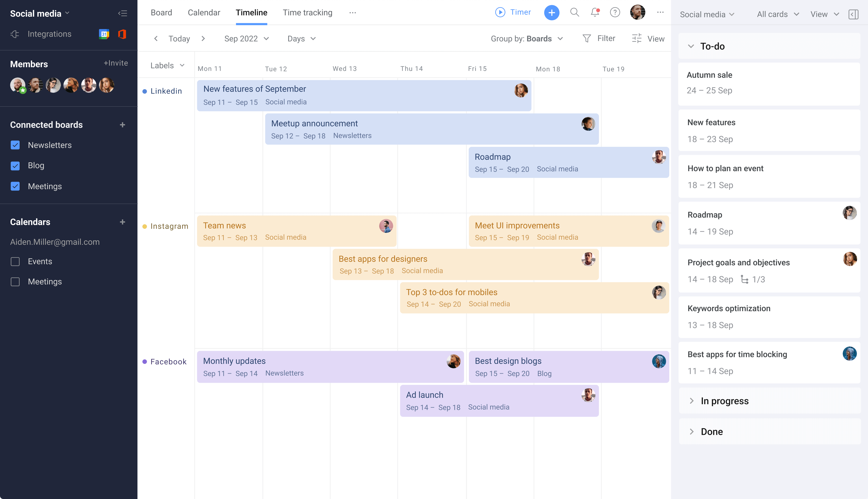Viewport: 868px width, 499px height.
Task: Open the Time tracking tab
Action: tap(307, 12)
